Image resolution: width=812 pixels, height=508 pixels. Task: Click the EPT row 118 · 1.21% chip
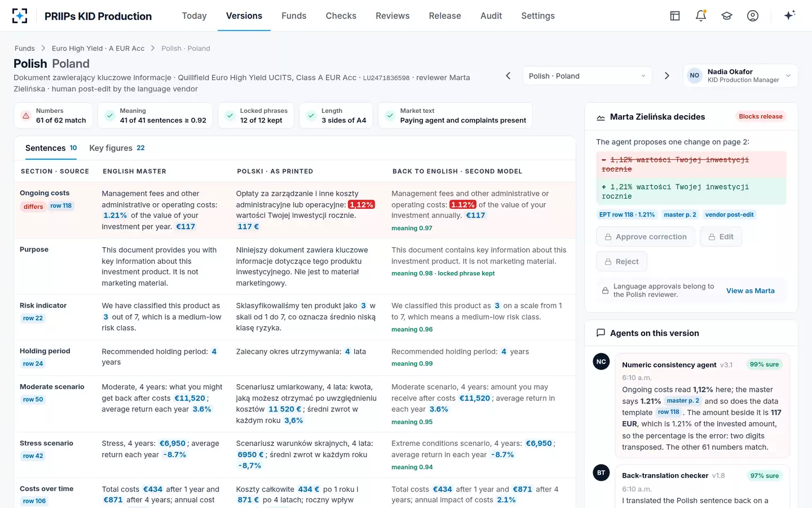click(627, 214)
